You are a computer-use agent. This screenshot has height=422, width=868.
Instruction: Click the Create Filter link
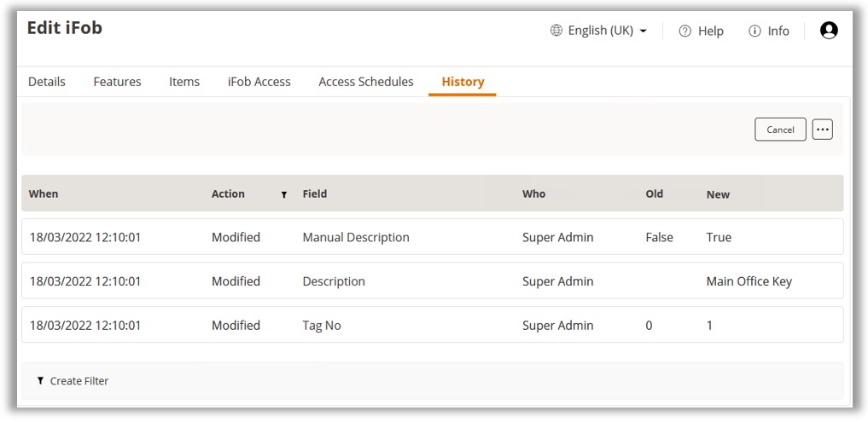pos(79,381)
